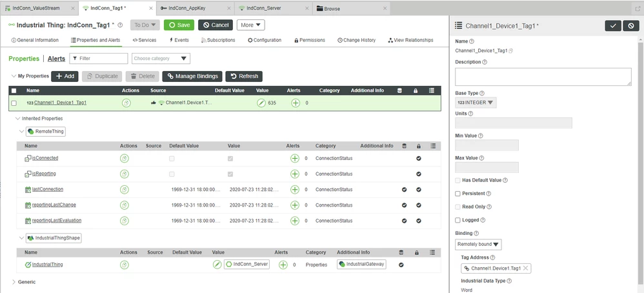Viewport: 644px width, 293px height.
Task: Close the IndConn_Tag1 tab
Action: (151, 8)
